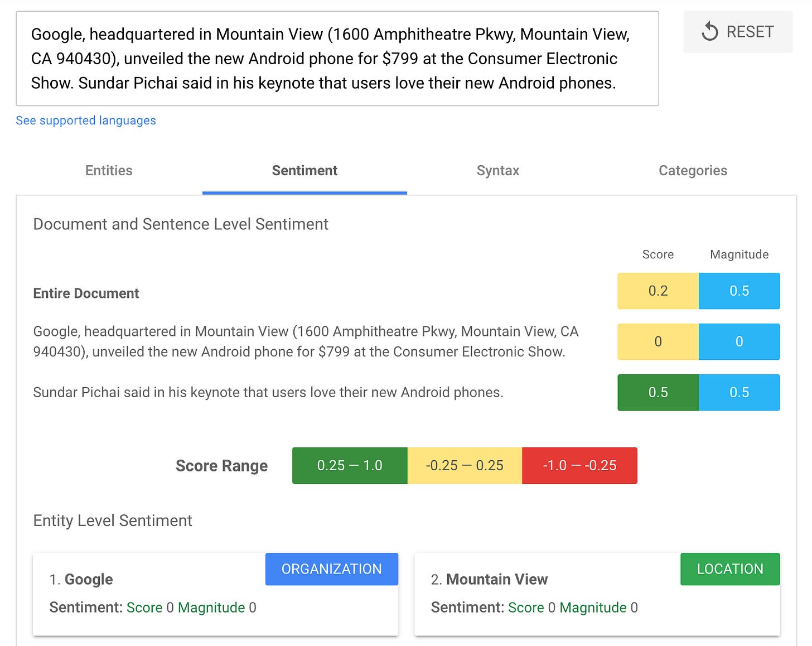
Task: Click the sentence starting 'Google, headquartered' in results
Action: tap(306, 341)
